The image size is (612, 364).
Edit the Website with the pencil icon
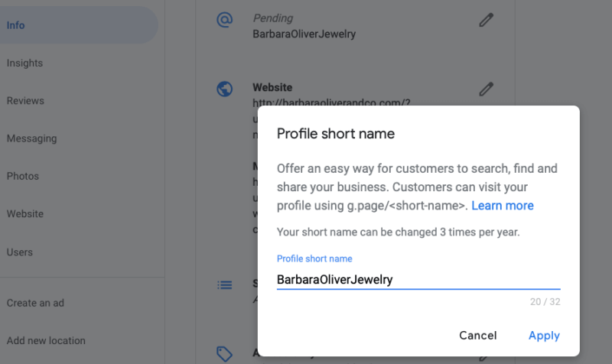tap(486, 89)
